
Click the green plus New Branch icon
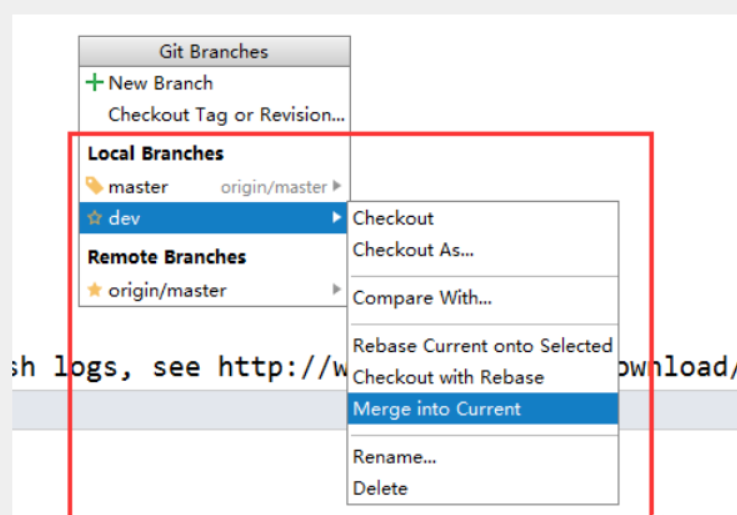point(94,83)
